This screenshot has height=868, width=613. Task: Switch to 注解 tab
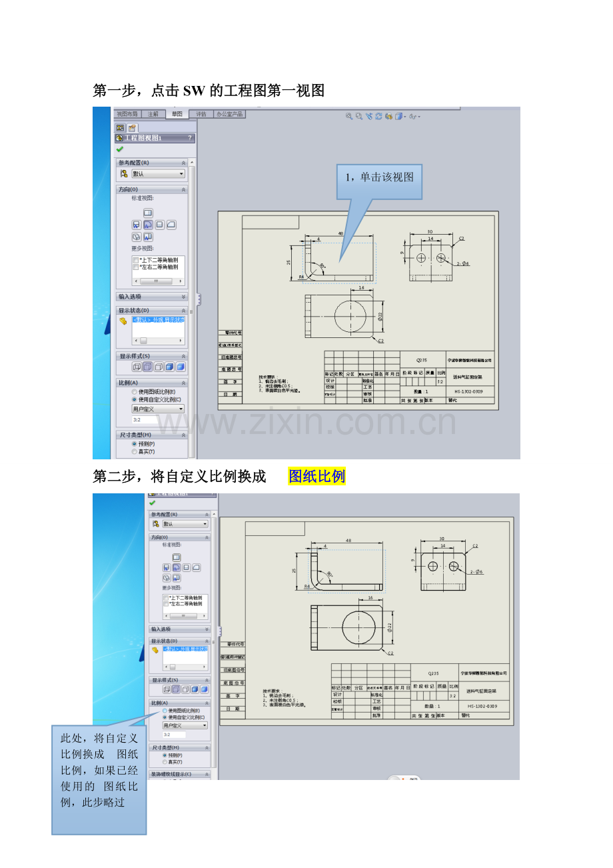(153, 114)
